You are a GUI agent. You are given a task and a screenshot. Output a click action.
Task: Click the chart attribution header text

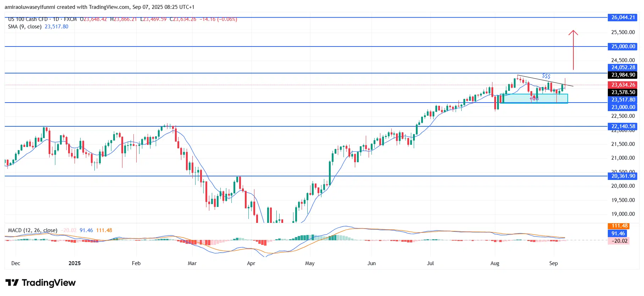pos(99,7)
